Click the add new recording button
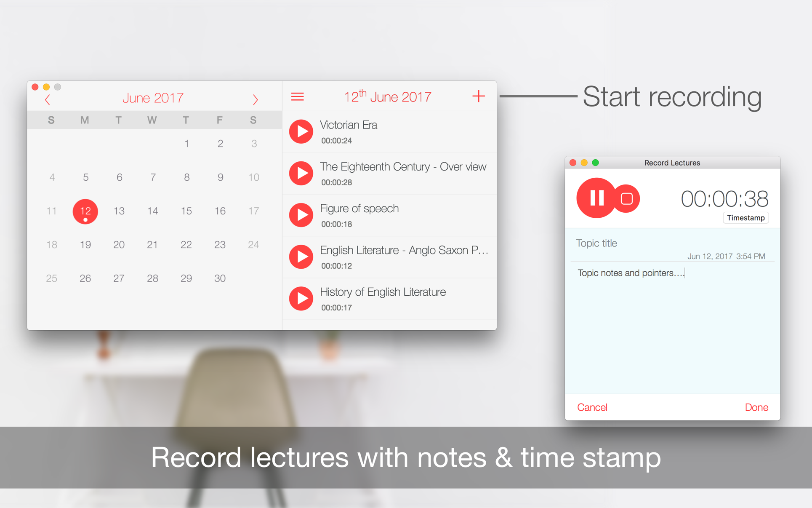Screen dimensions: 812x508 coord(479,95)
